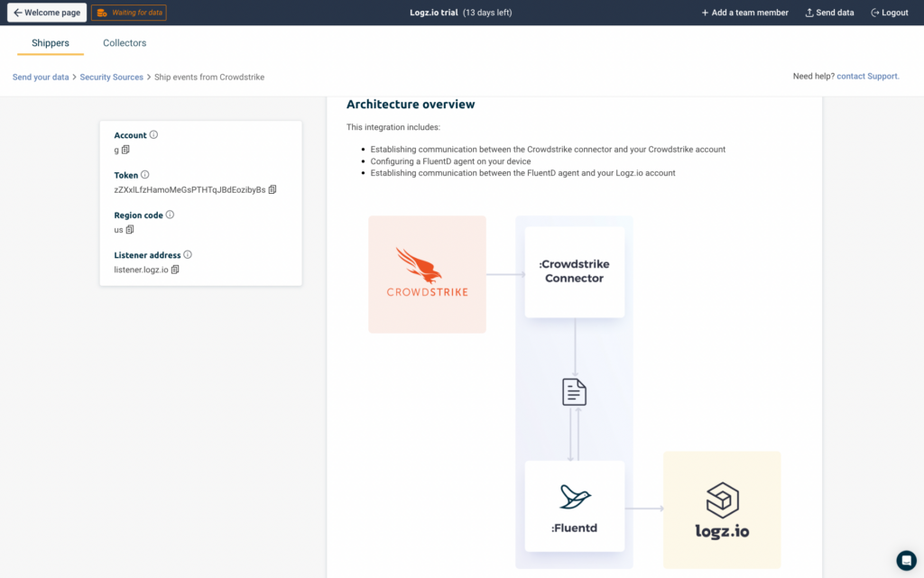Open Send data from top bar

pyautogui.click(x=829, y=13)
